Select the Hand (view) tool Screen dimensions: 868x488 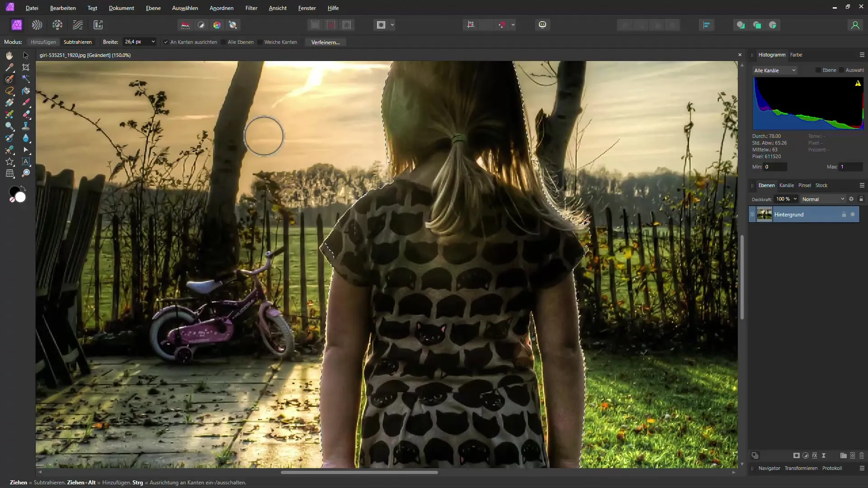point(9,56)
